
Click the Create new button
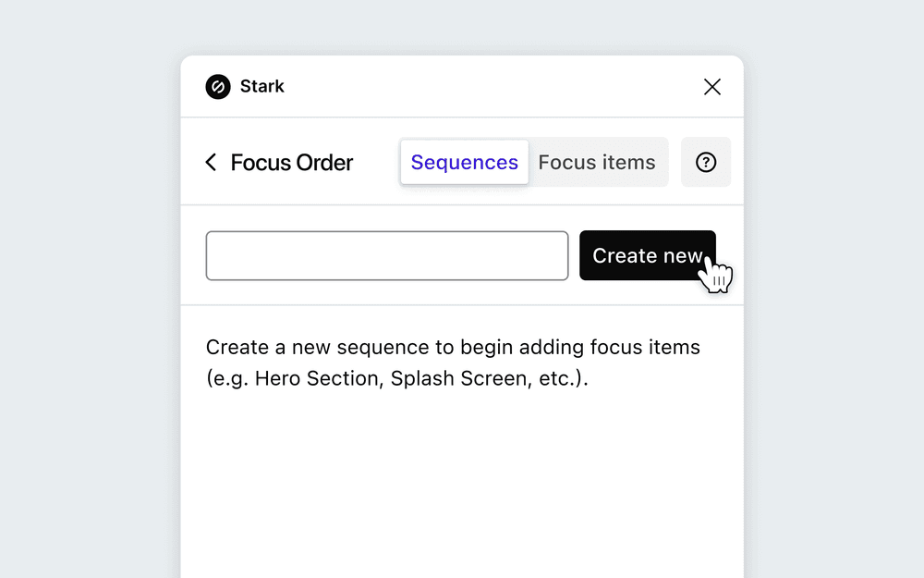[x=647, y=255]
